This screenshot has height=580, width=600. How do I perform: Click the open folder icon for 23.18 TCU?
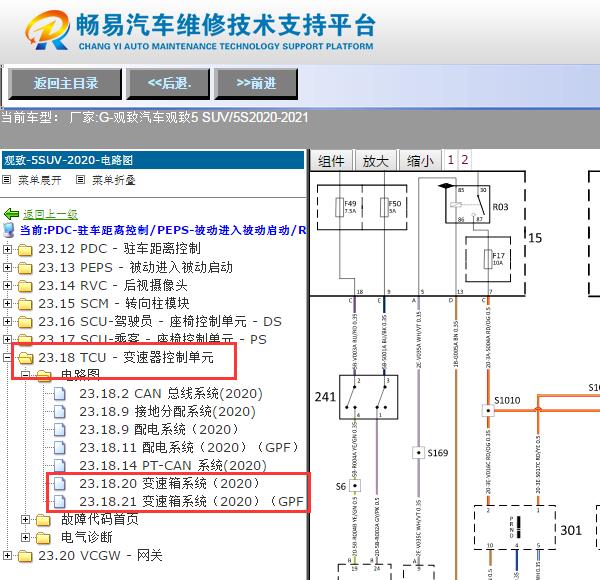pyautogui.click(x=25, y=358)
